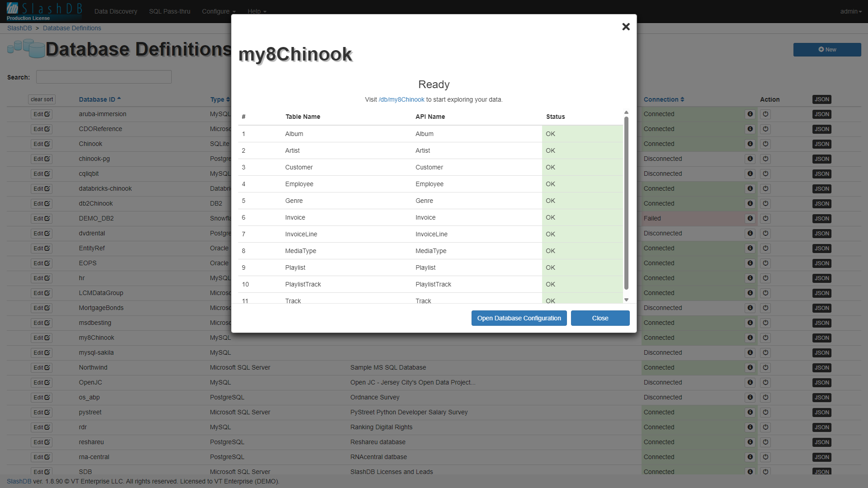Viewport: 868px width, 488px height.
Task: Click Edit button for rna-central row
Action: pyautogui.click(x=42, y=457)
